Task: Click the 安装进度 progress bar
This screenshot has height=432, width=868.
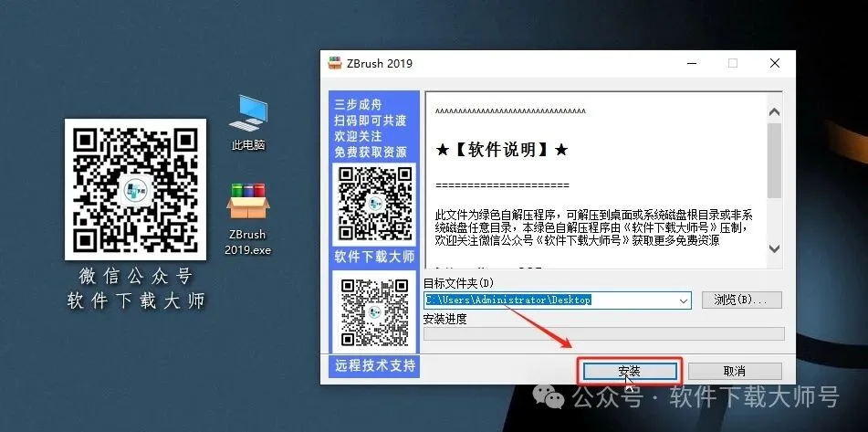Action: (603, 333)
